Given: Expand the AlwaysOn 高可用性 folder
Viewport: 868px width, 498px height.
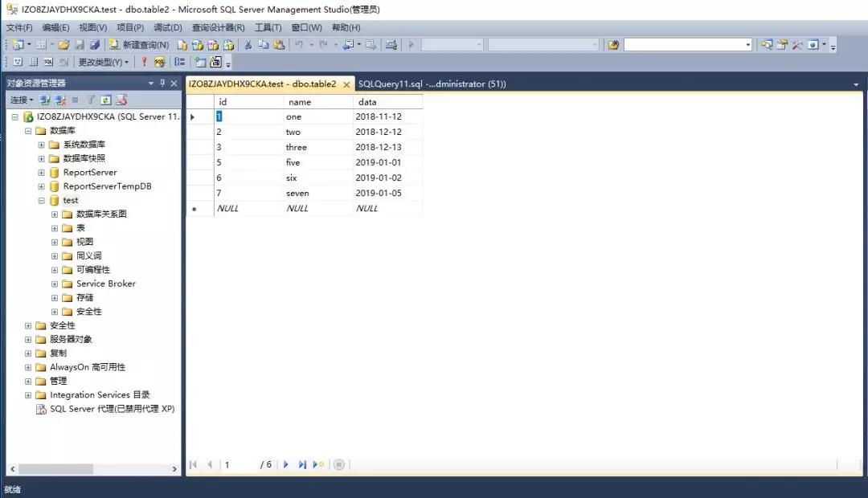Looking at the screenshot, I should click(28, 367).
